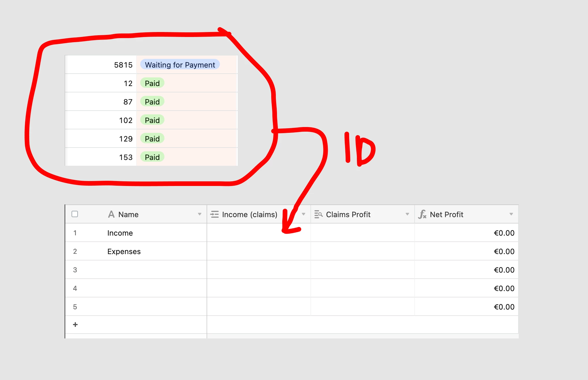Click the lookup icon beside Claims Profit
Viewport: 588px width, 380px height.
pos(318,214)
